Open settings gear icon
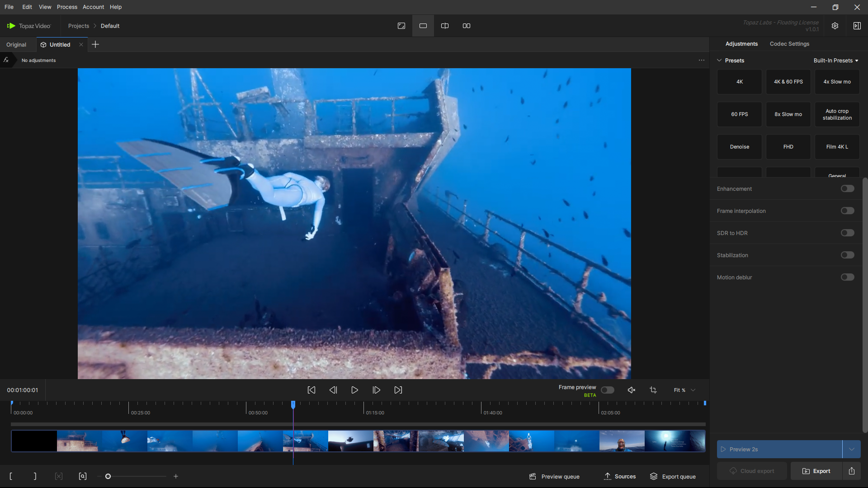 point(835,26)
